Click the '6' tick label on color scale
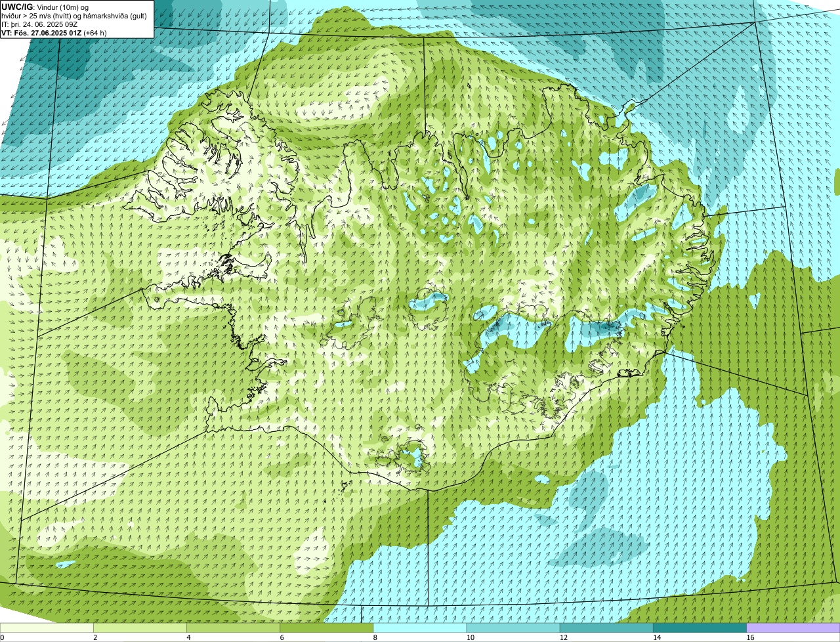This screenshot has height=642, width=840. click(282, 637)
